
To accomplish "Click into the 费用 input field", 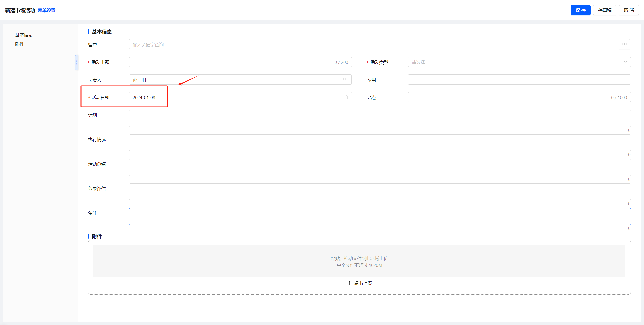I will coord(519,79).
